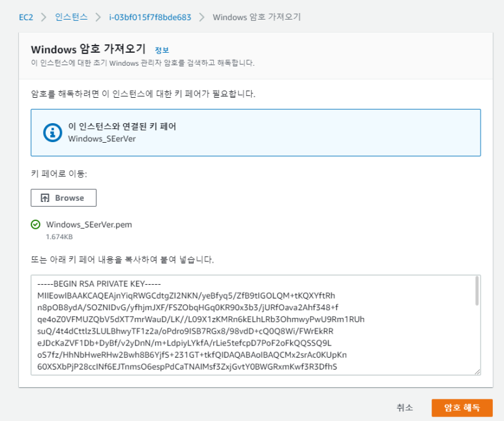Open instance i-03bf015f7f8bde683 breadcrumb link

coord(150,17)
